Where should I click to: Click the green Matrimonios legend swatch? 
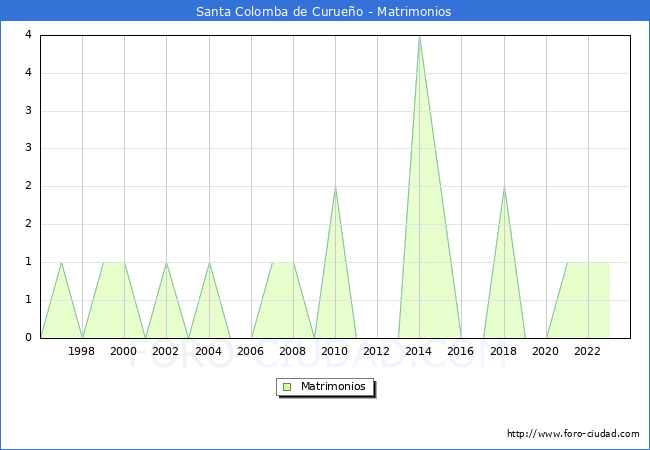click(287, 386)
